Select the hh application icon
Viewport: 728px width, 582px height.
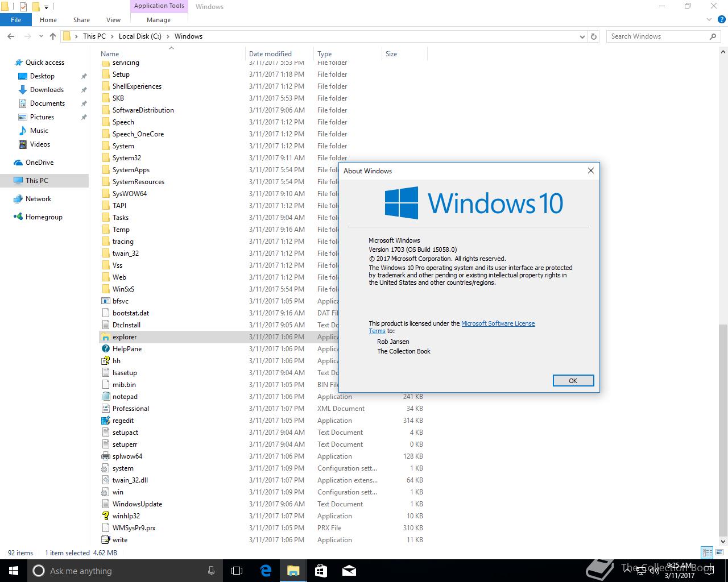(105, 361)
